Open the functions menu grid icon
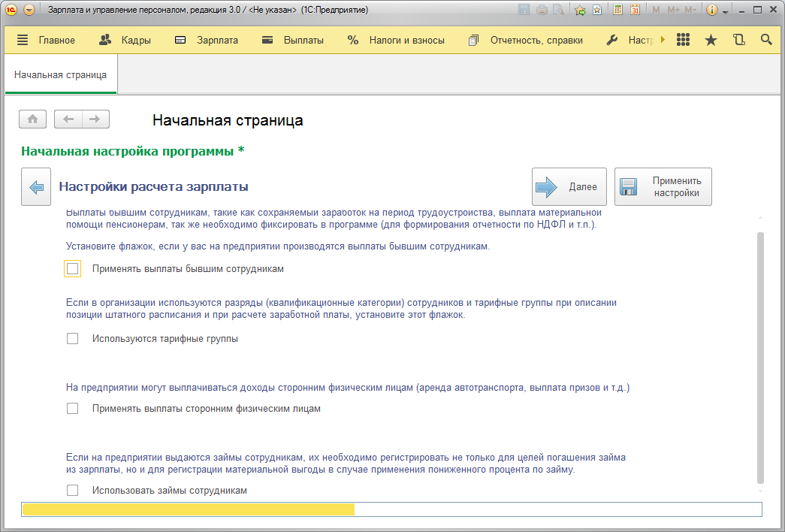Viewport: 785px width, 532px height. pyautogui.click(x=683, y=40)
